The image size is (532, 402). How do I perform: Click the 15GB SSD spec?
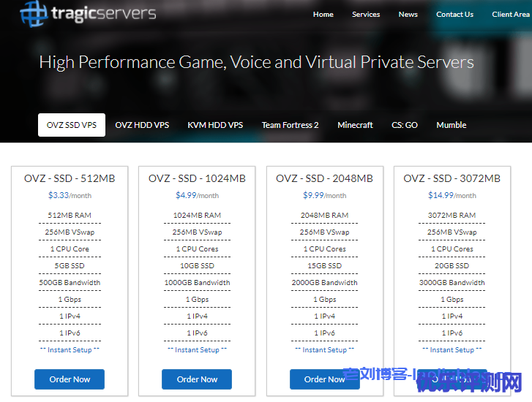[x=324, y=266]
